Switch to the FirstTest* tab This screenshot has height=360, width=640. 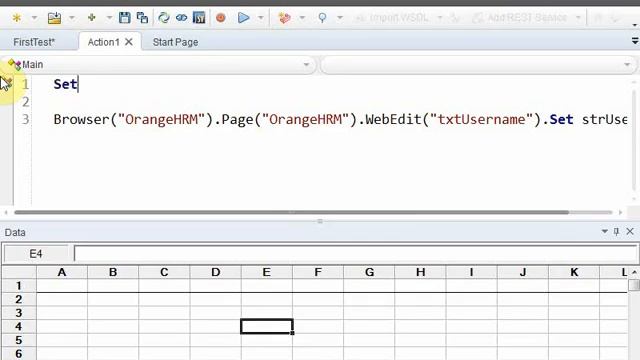[x=34, y=42]
